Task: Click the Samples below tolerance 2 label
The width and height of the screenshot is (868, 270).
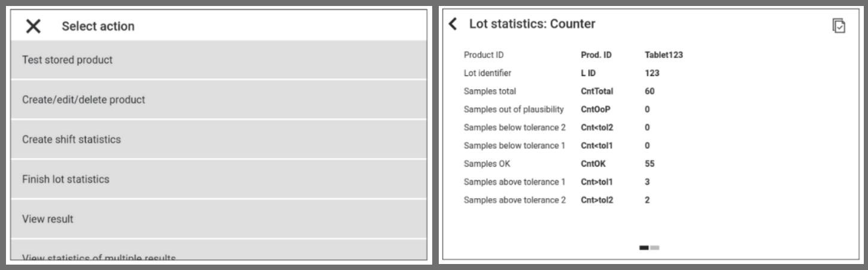Action: click(514, 128)
